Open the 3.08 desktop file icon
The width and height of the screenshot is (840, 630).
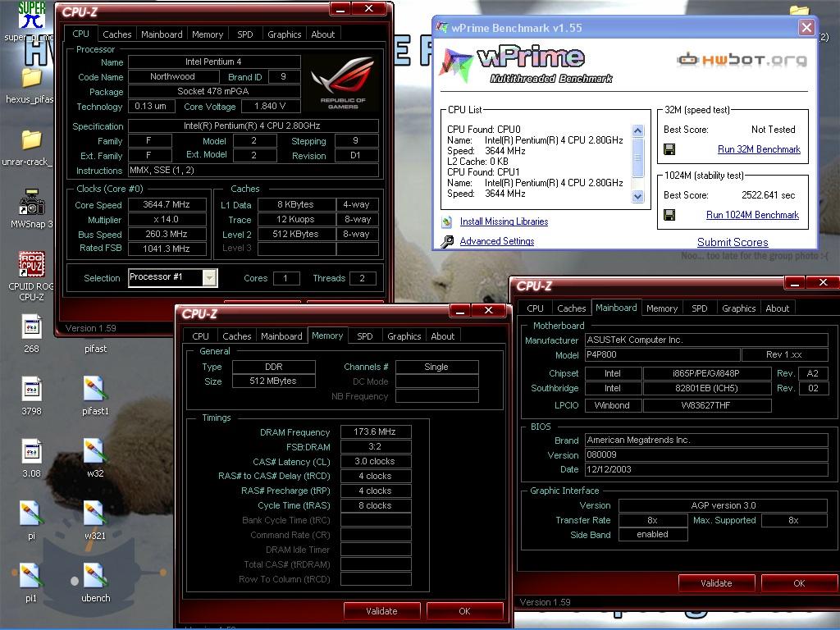point(31,451)
